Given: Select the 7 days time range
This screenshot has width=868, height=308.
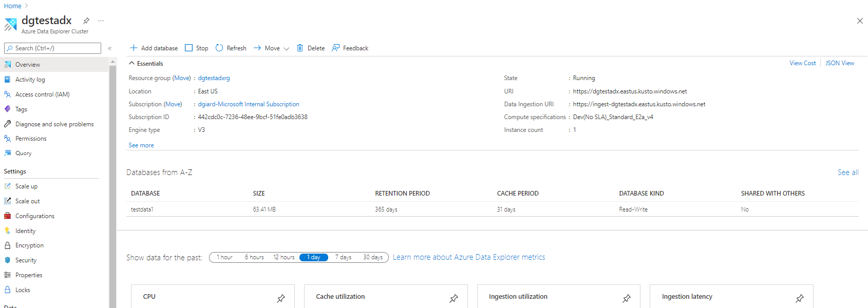Looking at the screenshot, I should click(x=343, y=257).
